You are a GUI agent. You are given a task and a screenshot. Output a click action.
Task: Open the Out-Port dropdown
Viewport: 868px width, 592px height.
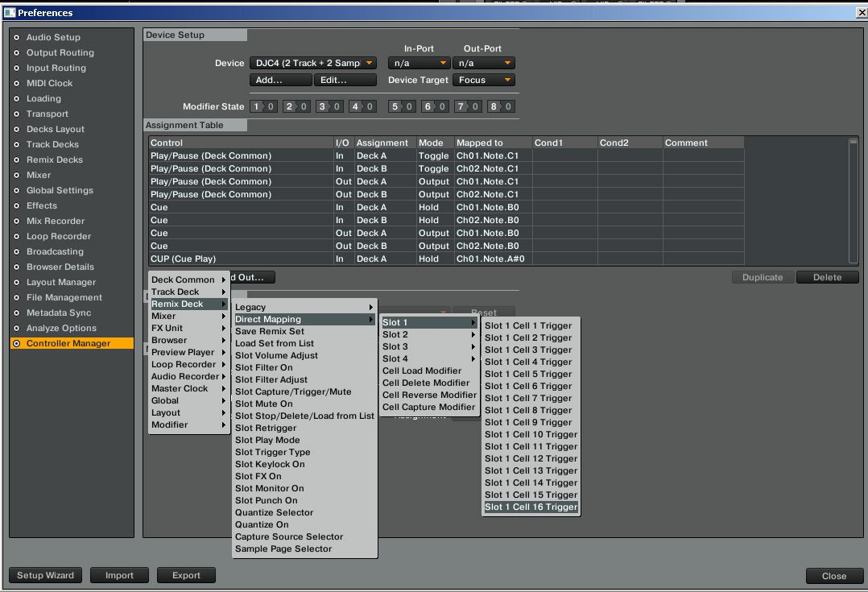pos(482,63)
